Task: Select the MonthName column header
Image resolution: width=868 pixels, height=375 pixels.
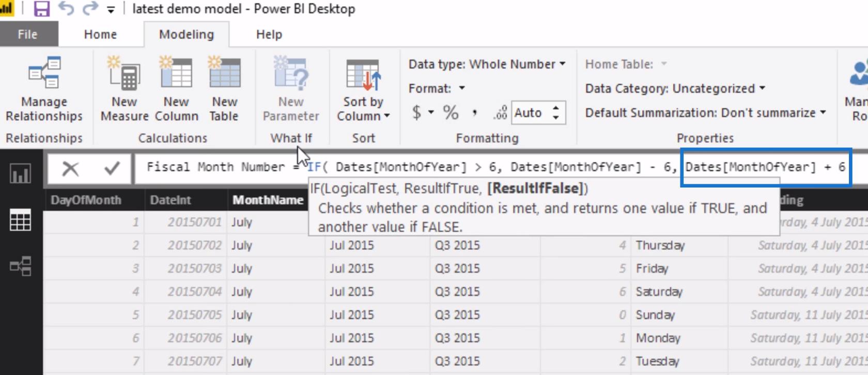Action: [268, 200]
